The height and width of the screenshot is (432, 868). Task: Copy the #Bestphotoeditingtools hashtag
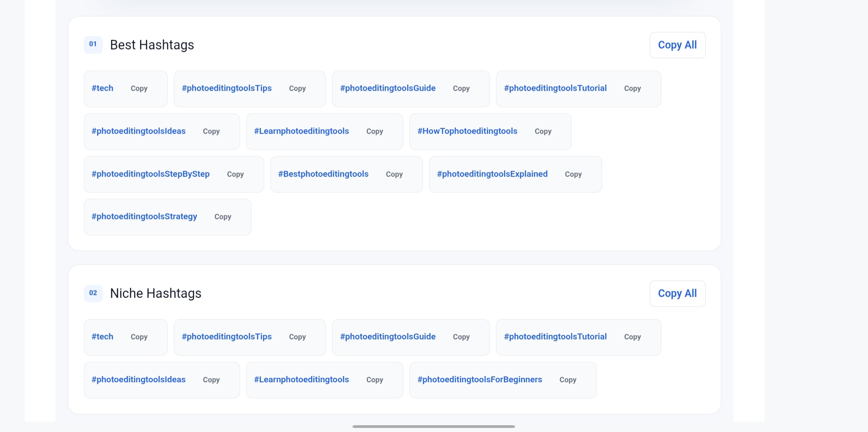point(394,174)
